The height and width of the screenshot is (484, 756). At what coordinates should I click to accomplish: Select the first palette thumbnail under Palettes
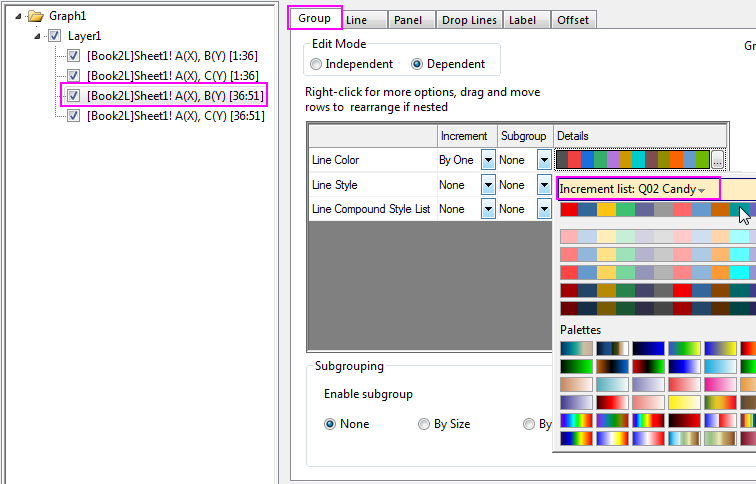click(576, 348)
